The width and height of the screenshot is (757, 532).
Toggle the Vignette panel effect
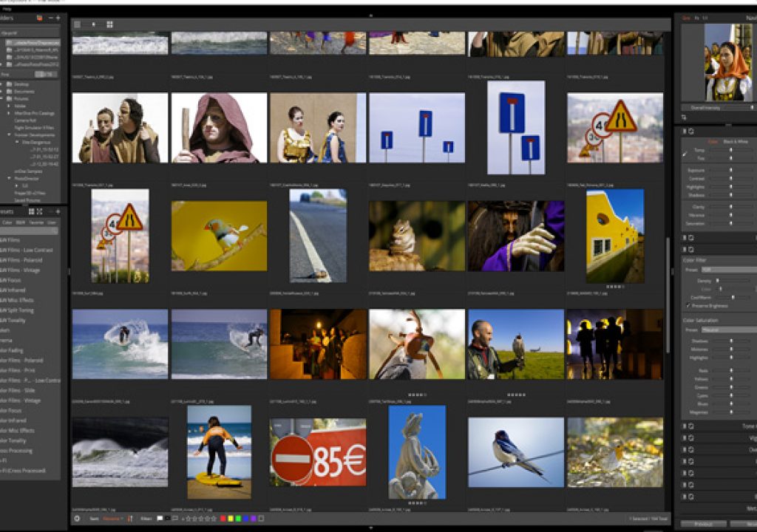point(684,438)
